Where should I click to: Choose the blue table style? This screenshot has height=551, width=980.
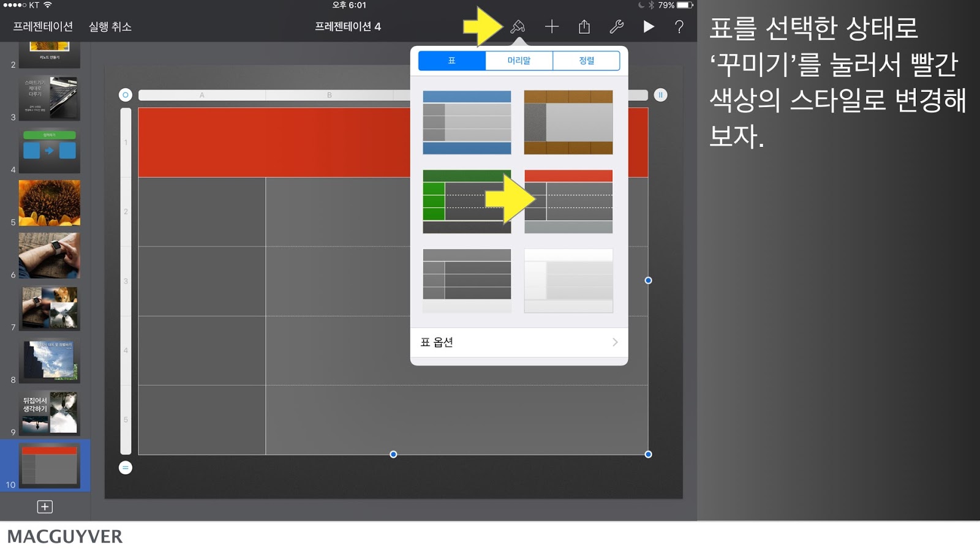point(467,122)
